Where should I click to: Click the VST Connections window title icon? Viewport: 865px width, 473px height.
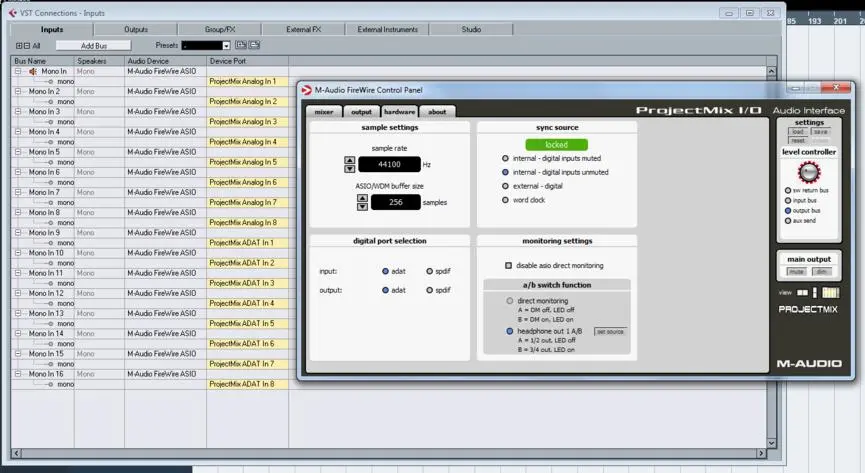tap(12, 13)
